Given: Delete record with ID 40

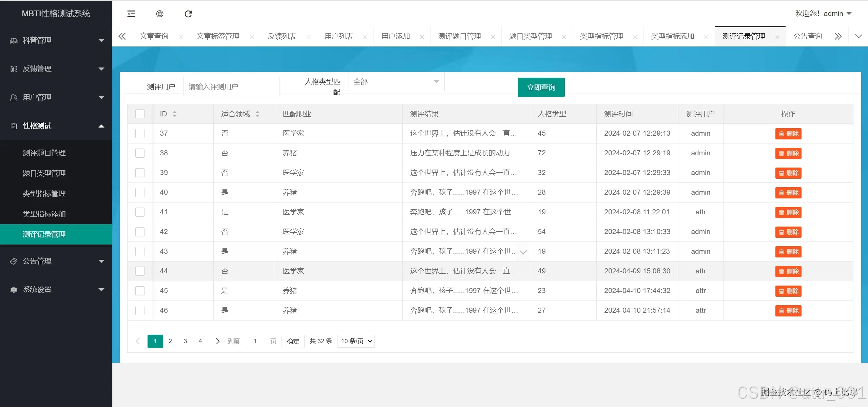Looking at the screenshot, I should [x=788, y=193].
